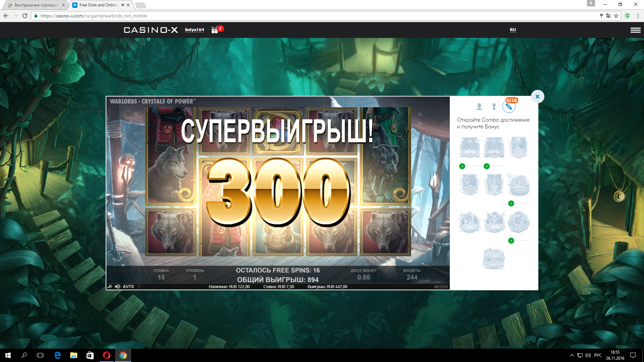Image resolution: width=644 pixels, height=362 pixels.
Task: Switch to the keyhole achievements tab
Action: (x=494, y=107)
